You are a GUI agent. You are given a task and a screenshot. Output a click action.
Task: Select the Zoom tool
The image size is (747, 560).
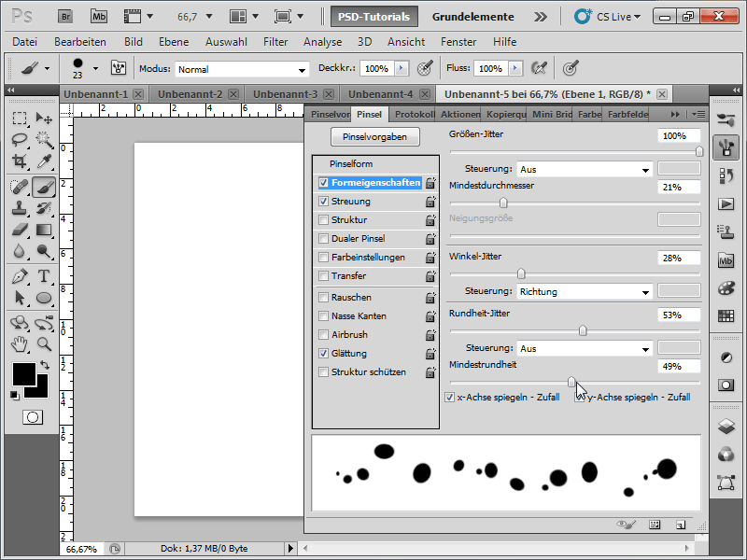pos(44,343)
